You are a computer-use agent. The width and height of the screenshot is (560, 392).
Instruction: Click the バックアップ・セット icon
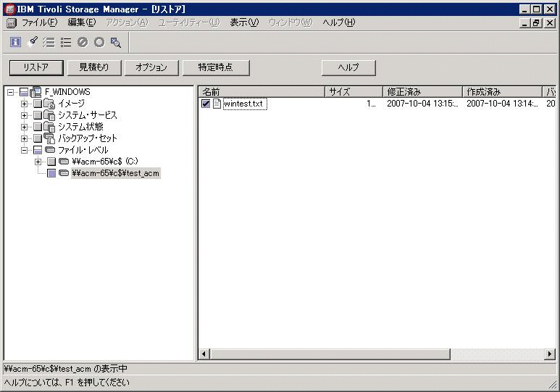tap(49, 138)
